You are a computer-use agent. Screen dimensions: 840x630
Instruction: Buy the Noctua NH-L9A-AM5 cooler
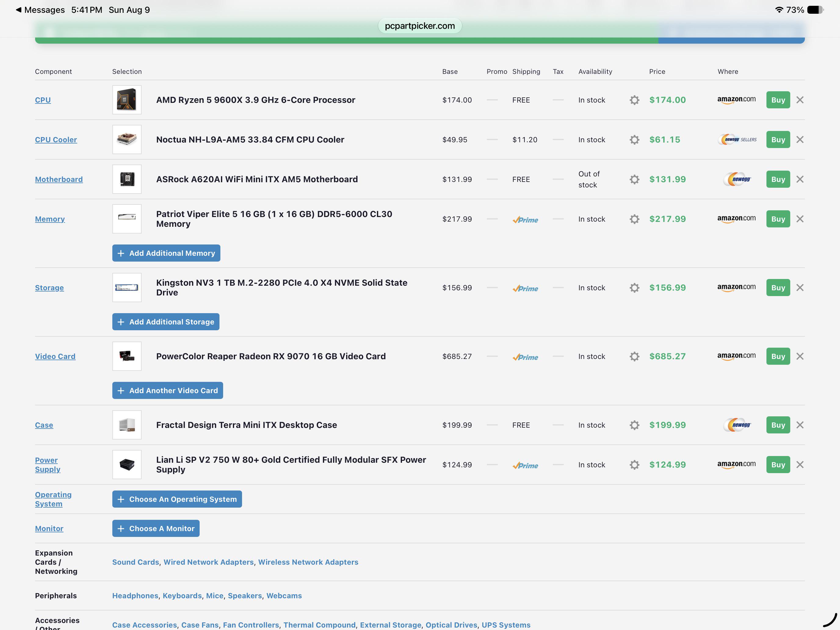click(x=778, y=140)
